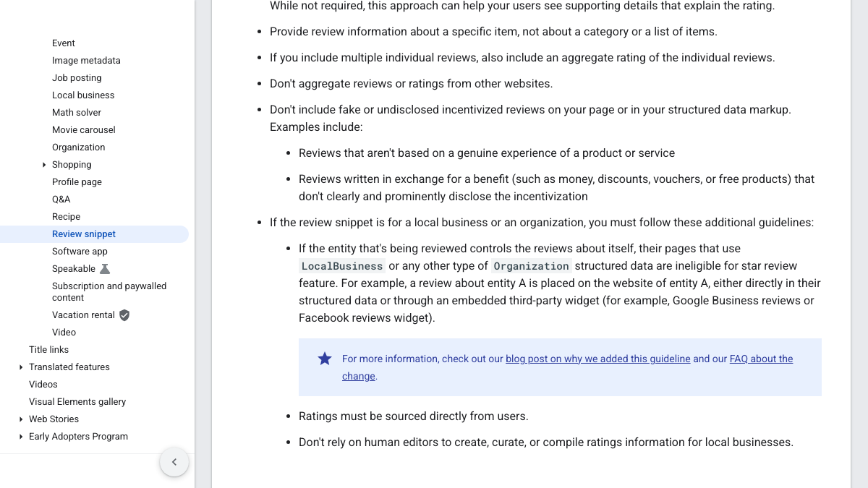Go to Vacation rental page

83,315
